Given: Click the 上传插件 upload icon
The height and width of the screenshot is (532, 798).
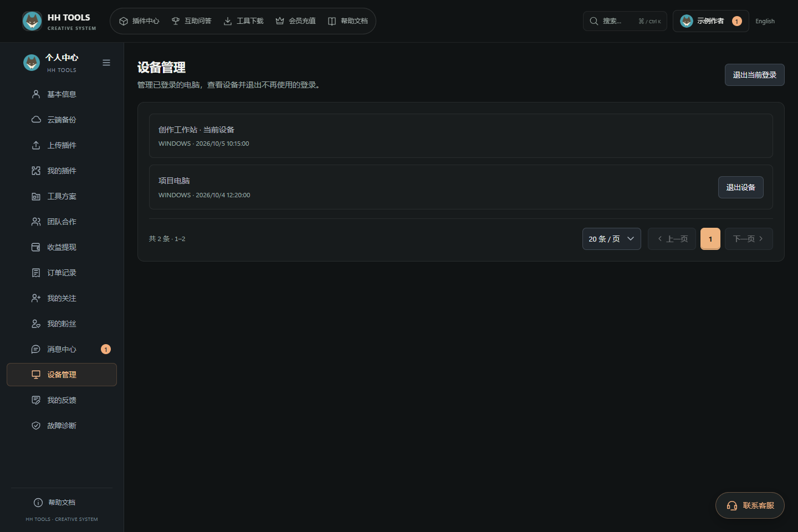Looking at the screenshot, I should [x=36, y=145].
